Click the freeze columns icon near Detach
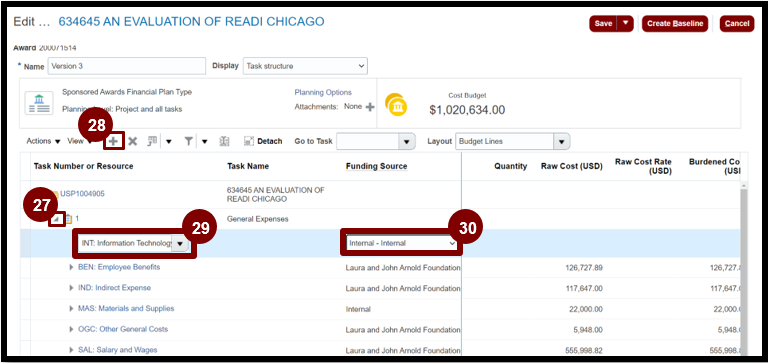 click(x=224, y=141)
